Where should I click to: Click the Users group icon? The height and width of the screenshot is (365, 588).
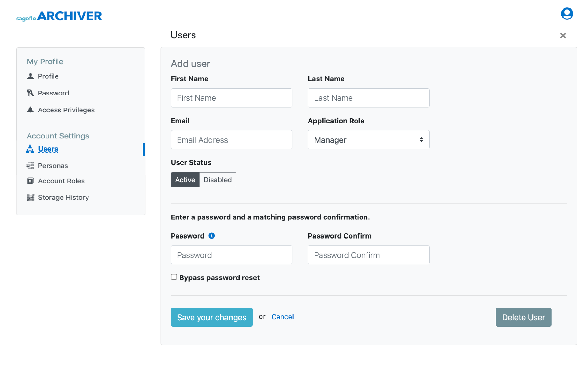pyautogui.click(x=30, y=149)
